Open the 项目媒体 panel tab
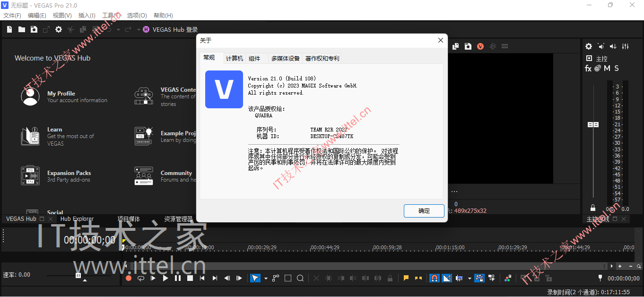The width and height of the screenshot is (644, 297). coord(129,219)
